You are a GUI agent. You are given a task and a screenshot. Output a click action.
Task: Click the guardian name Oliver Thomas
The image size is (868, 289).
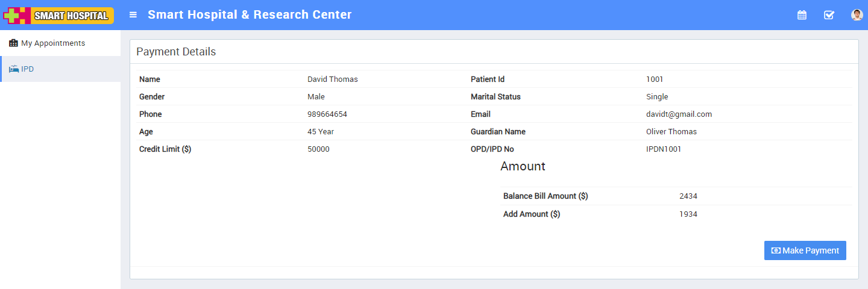[x=671, y=132]
